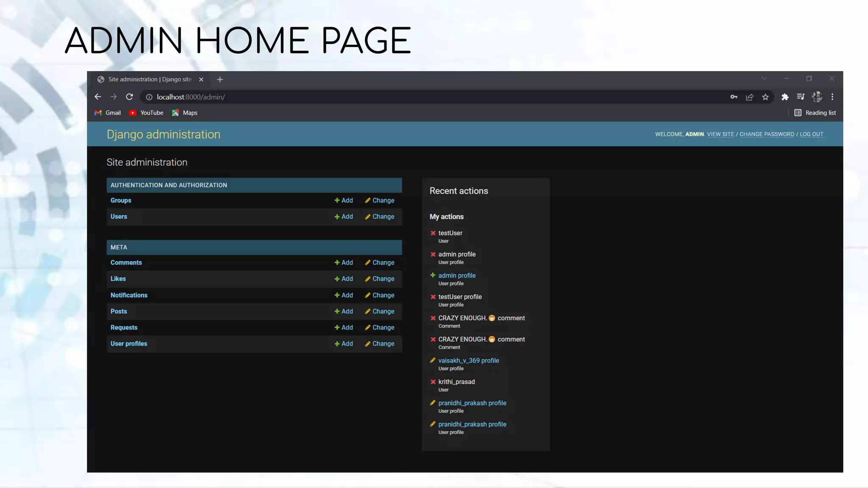Open the browser profile avatar
Screen dimensions: 868x488
point(817,97)
